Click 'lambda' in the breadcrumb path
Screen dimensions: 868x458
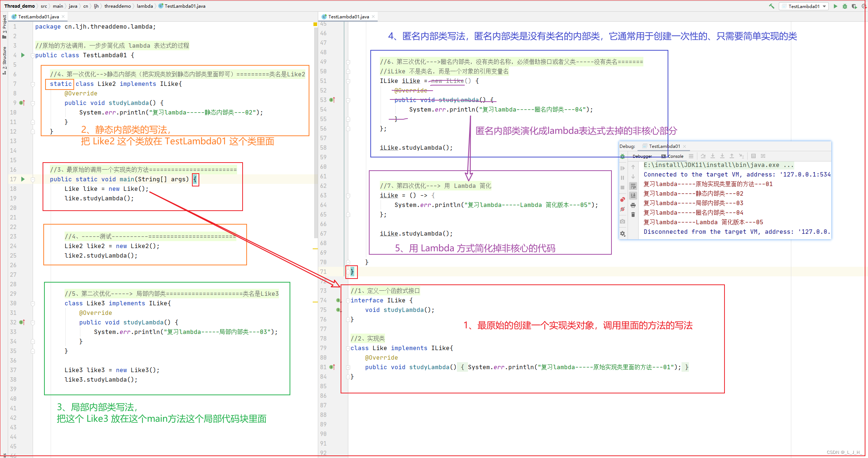click(x=145, y=6)
